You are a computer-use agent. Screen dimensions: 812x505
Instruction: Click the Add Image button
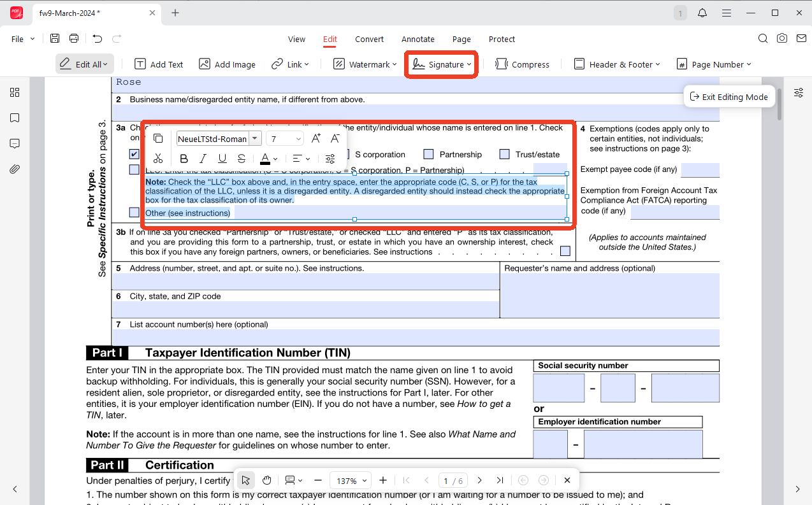tap(227, 64)
